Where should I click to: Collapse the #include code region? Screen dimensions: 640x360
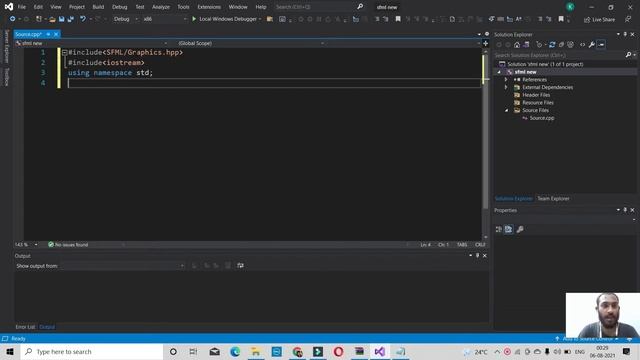pyautogui.click(x=64, y=53)
